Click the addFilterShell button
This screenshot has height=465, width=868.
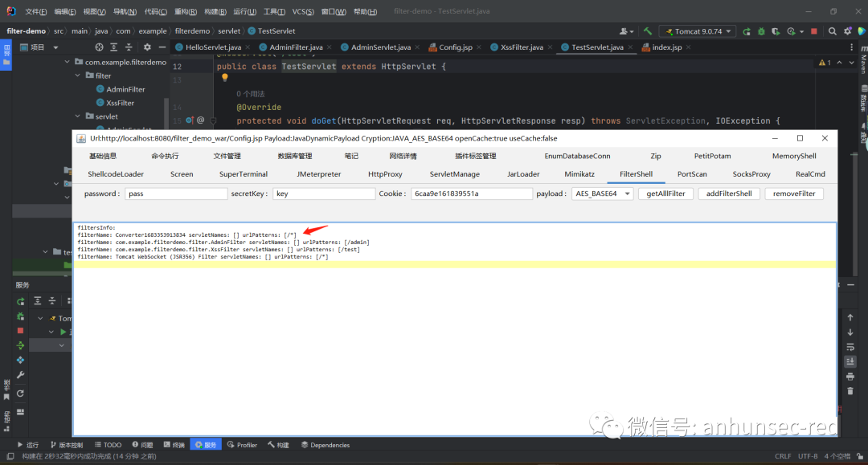[x=728, y=194]
